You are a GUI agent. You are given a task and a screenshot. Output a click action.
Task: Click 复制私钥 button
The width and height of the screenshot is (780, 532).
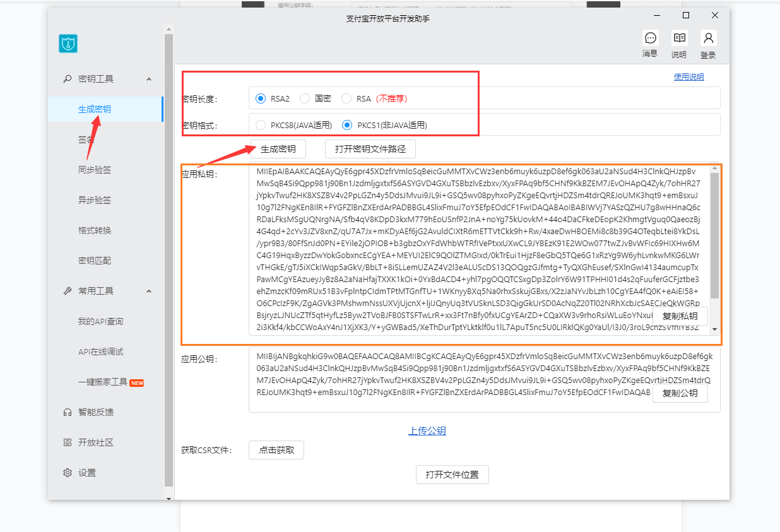680,316
